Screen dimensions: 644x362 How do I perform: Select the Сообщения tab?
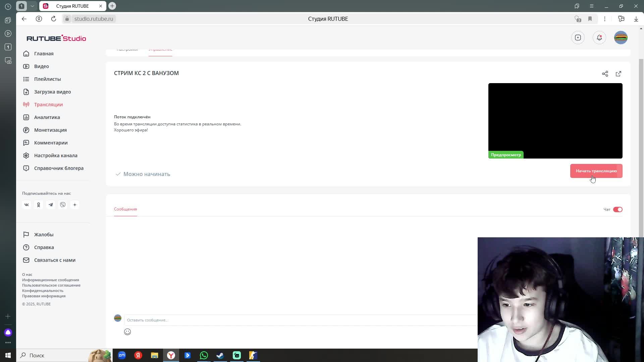click(125, 209)
